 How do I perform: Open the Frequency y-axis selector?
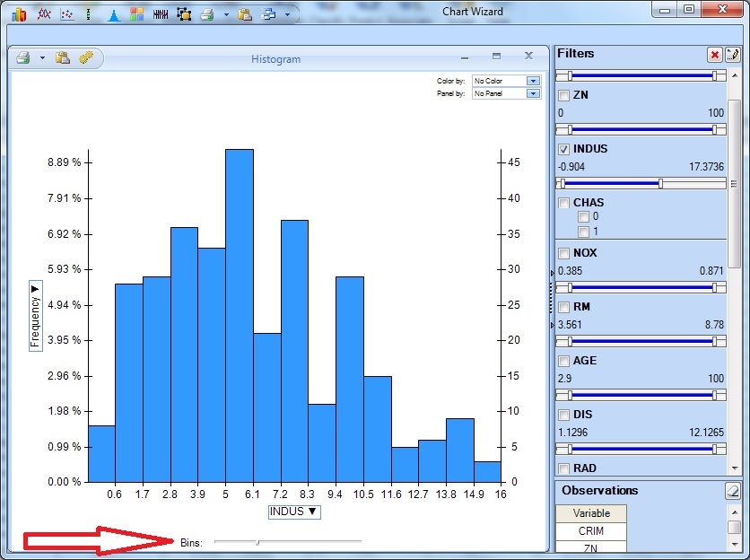pos(35,314)
